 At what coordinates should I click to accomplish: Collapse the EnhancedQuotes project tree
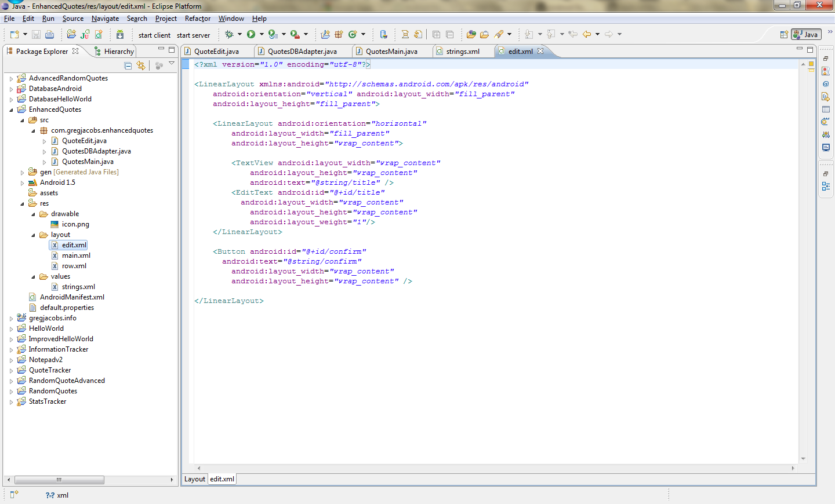tap(11, 109)
